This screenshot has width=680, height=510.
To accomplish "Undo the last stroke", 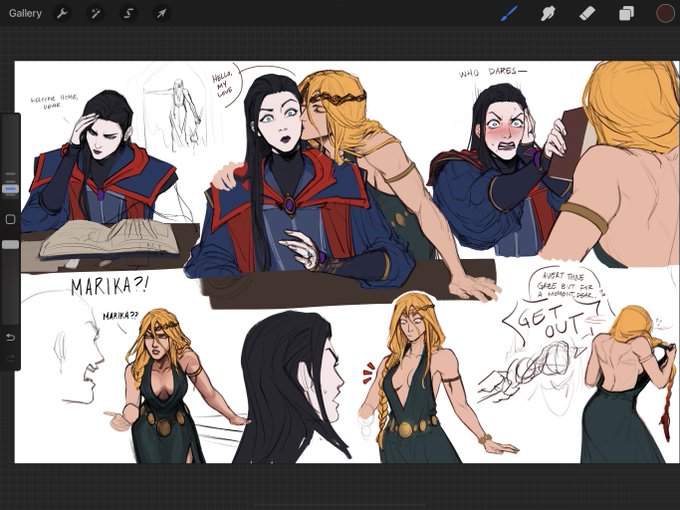I will click(10, 337).
